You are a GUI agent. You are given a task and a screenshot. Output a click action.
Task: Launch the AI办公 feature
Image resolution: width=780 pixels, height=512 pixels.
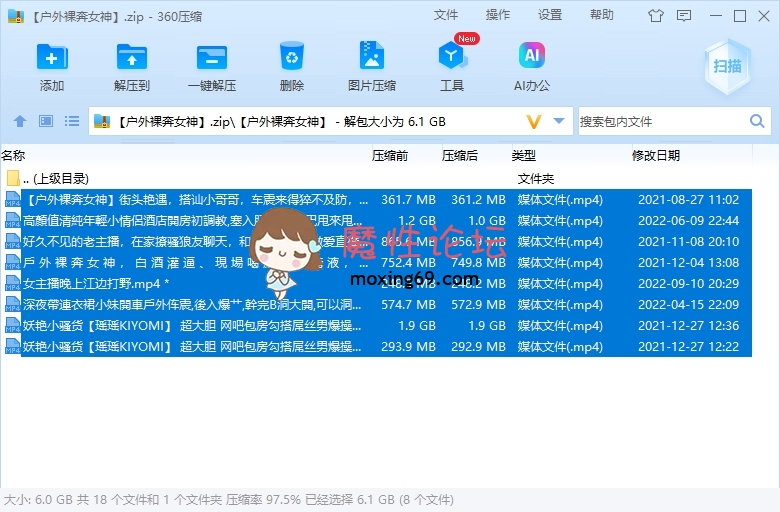click(x=531, y=66)
